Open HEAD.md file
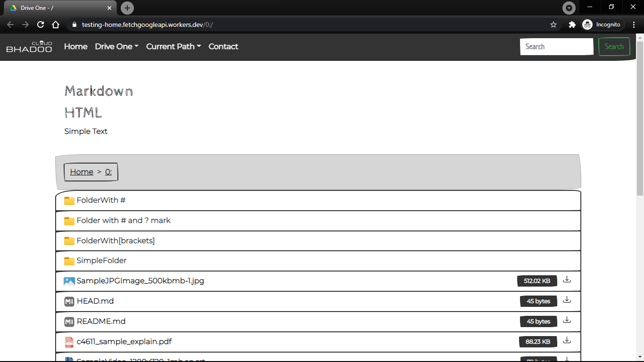The width and height of the screenshot is (644, 362). (x=95, y=301)
